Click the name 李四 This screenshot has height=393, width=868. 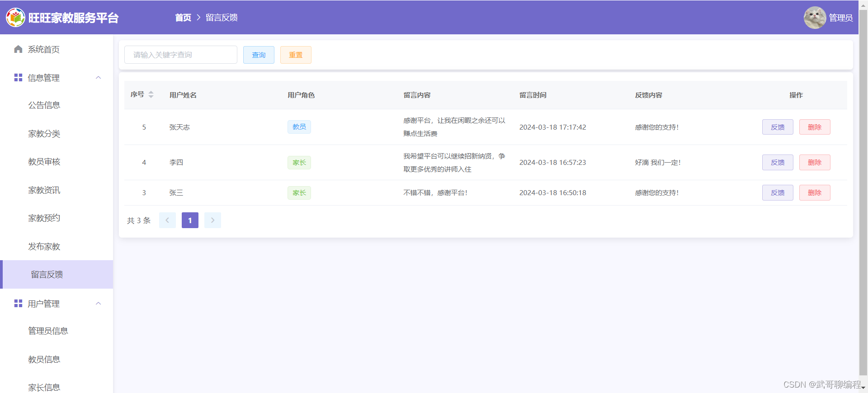tap(176, 163)
